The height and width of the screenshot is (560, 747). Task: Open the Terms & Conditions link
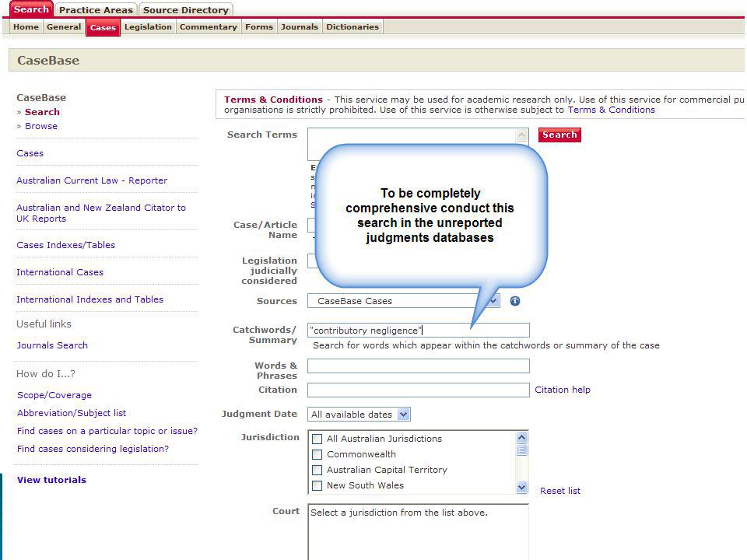[612, 110]
